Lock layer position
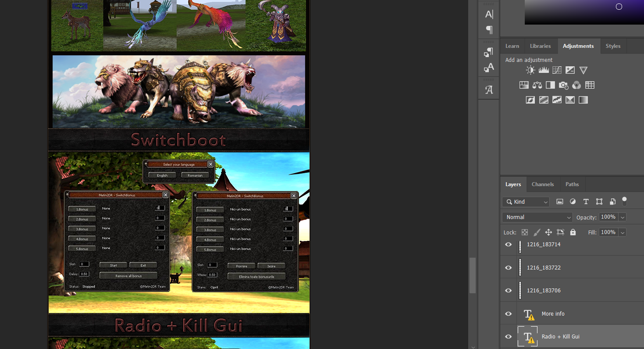Image resolution: width=644 pixels, height=349 pixels. [548, 232]
